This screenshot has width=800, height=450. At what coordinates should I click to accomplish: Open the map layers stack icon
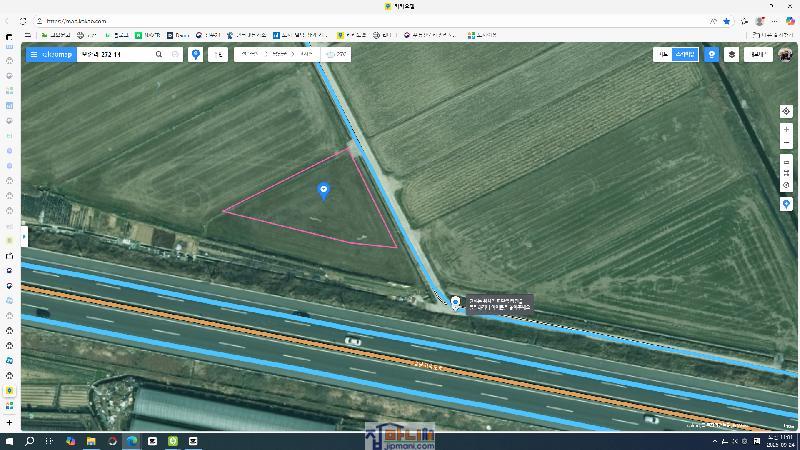coord(732,55)
